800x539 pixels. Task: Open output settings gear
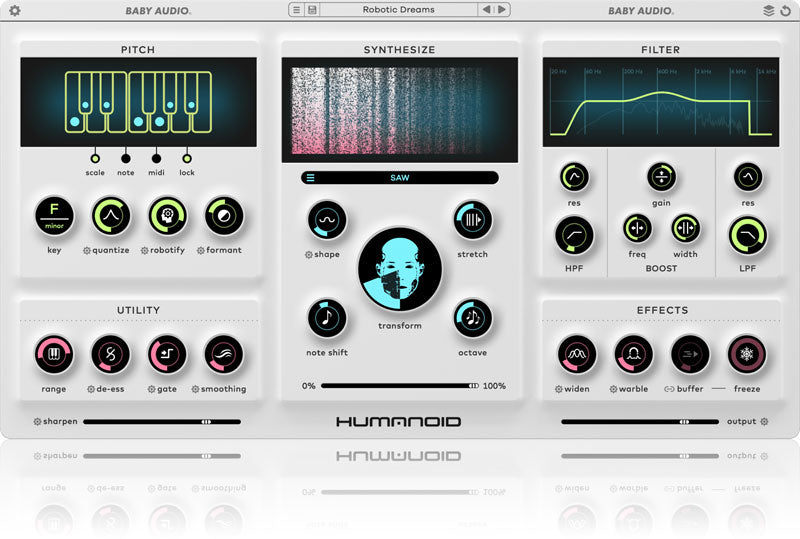coord(764,422)
